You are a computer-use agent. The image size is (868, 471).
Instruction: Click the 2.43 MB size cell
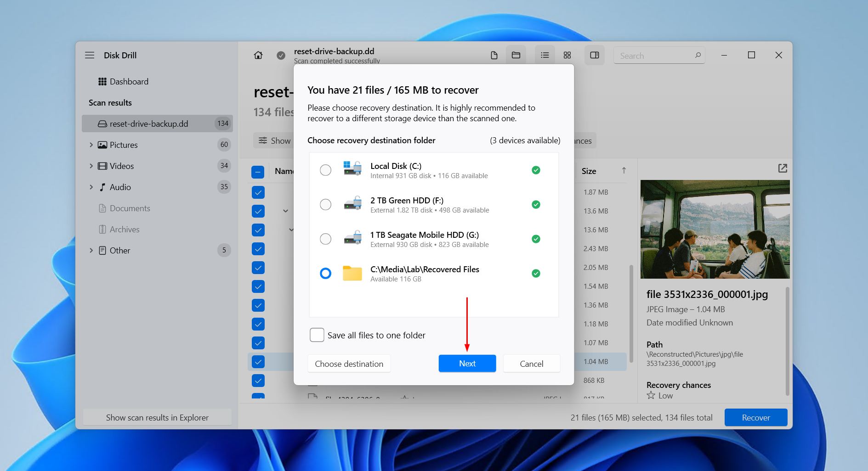tap(596, 248)
